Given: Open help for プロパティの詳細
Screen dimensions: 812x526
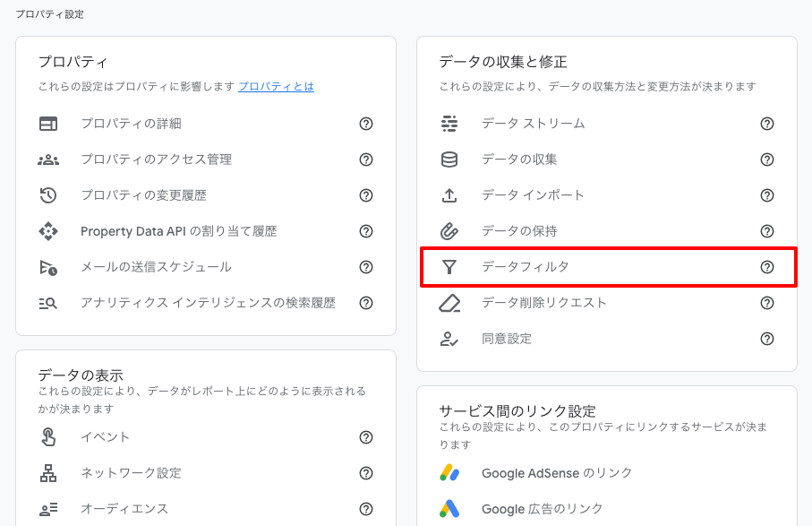Looking at the screenshot, I should pyautogui.click(x=366, y=124).
